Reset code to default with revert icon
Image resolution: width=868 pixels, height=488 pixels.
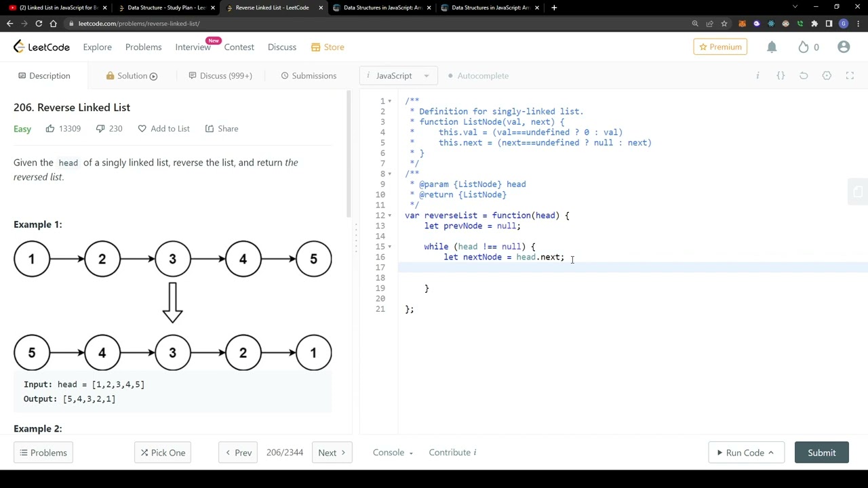point(804,76)
